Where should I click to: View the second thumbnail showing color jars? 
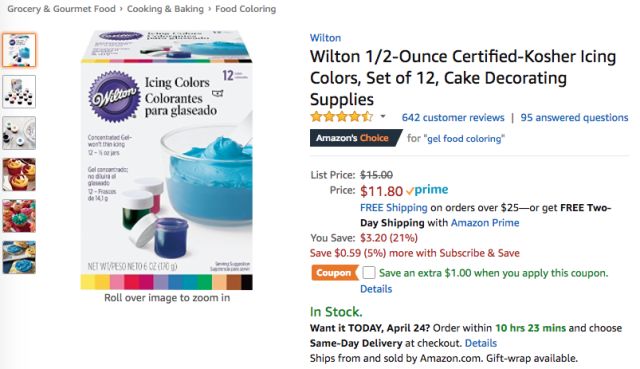[19, 92]
